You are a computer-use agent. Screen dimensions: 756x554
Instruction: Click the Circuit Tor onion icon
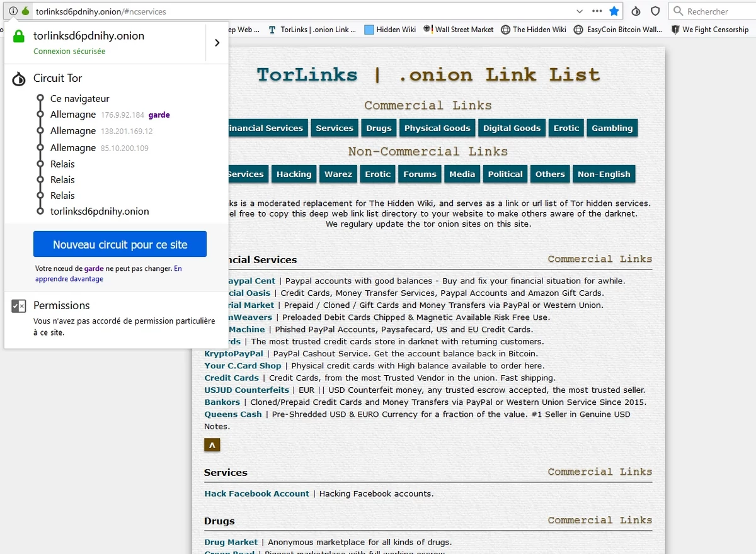[19, 79]
